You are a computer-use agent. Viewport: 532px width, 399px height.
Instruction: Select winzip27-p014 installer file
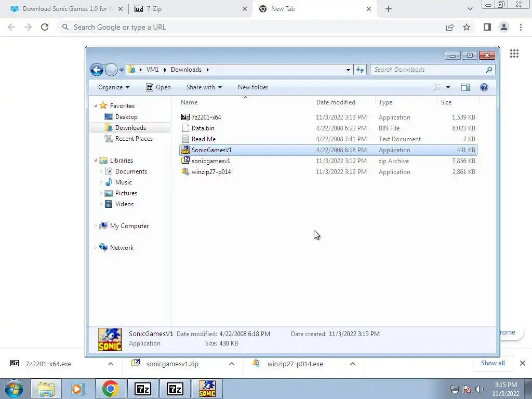pos(328,171)
